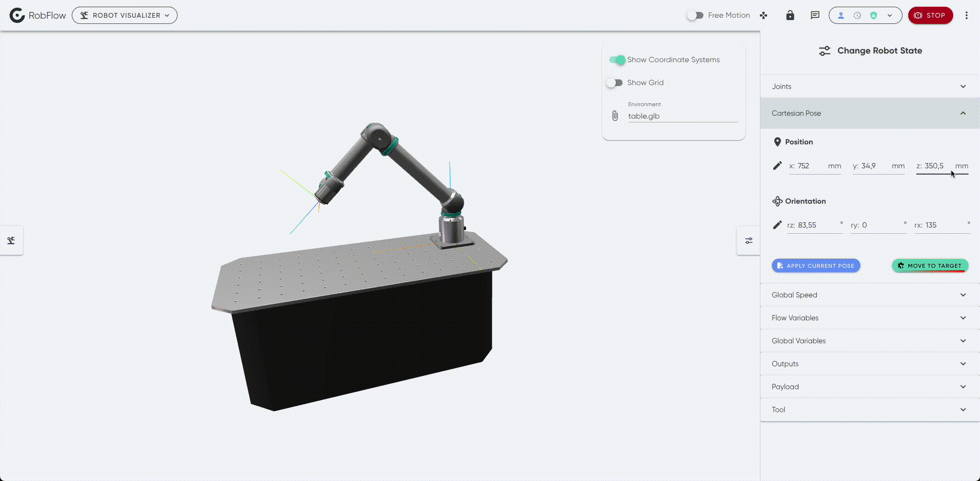
Task: Expand the Outputs section
Action: point(869,364)
